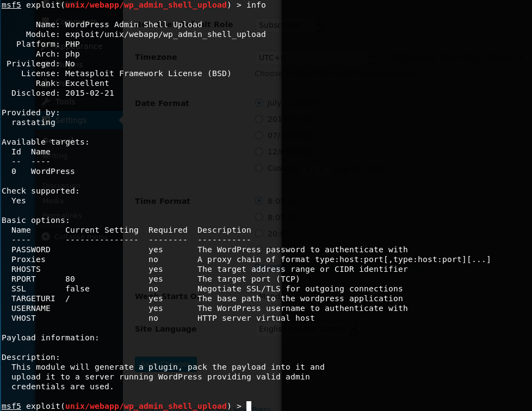Click Collapse menu link in sidebar
This screenshot has height=411, width=532.
81,236
